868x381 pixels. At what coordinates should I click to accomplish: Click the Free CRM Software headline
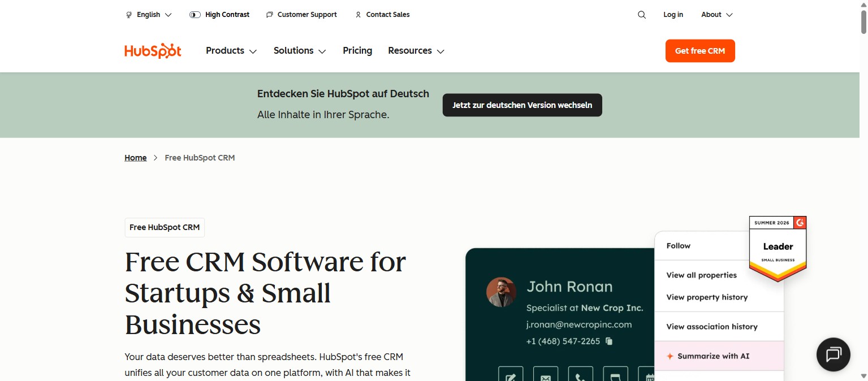pyautogui.click(x=266, y=293)
